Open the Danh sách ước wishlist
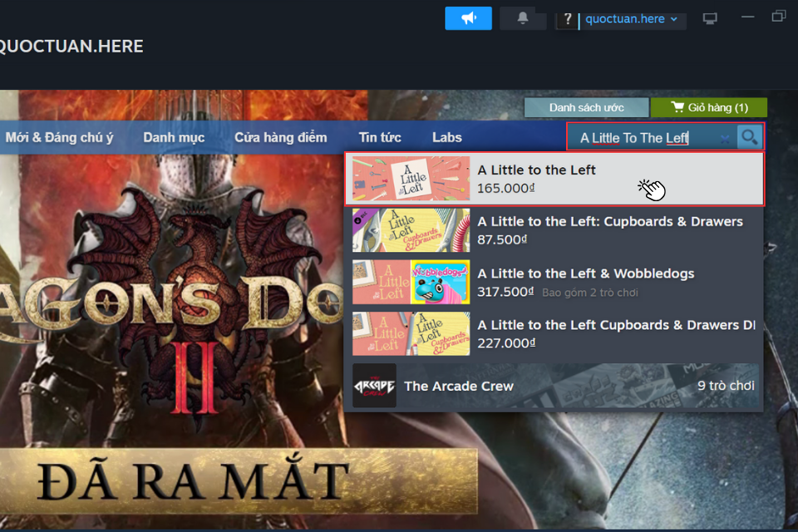This screenshot has width=798, height=532. pos(586,107)
